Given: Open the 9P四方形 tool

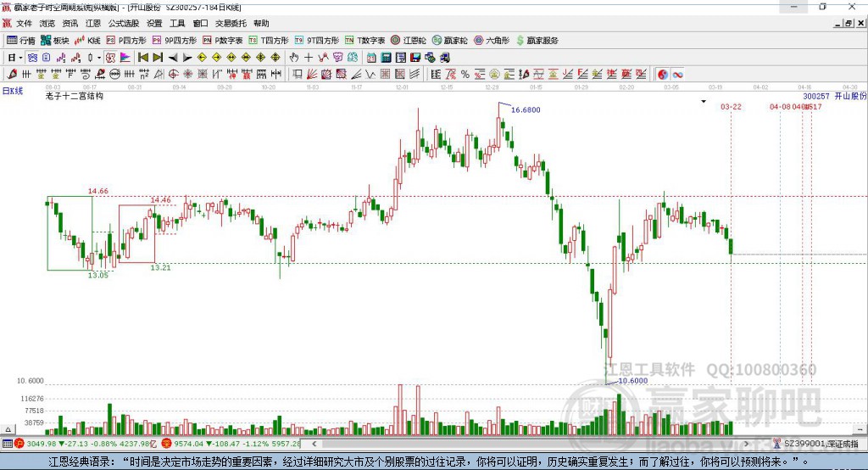Looking at the screenshot, I should click(x=175, y=41).
